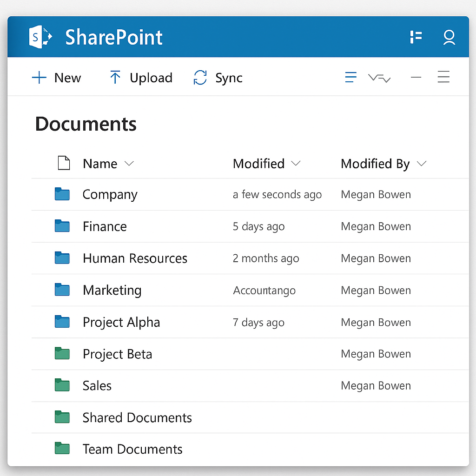Open the Human Resources folder
The width and height of the screenshot is (476, 476).
135,258
